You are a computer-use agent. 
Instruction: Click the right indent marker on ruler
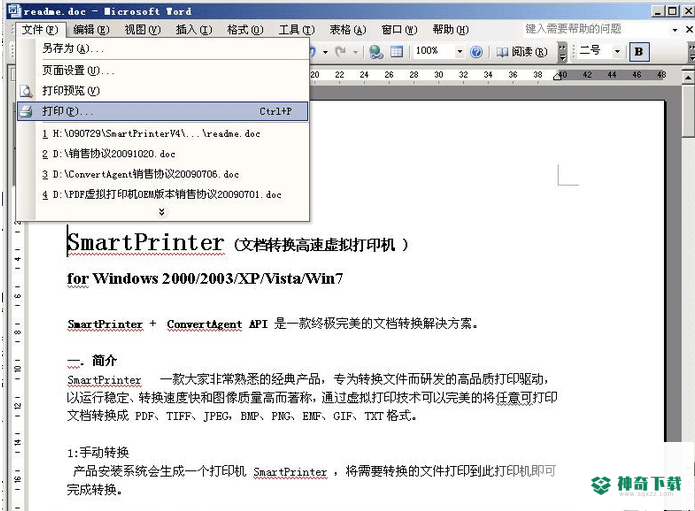[x=558, y=76]
